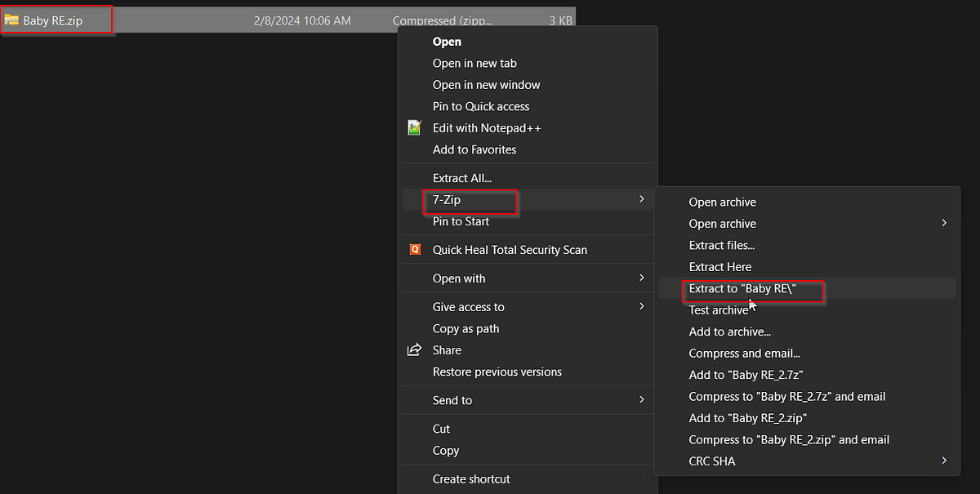980x494 pixels.
Task: Select Extract Here in 7-Zip submenu
Action: (720, 267)
